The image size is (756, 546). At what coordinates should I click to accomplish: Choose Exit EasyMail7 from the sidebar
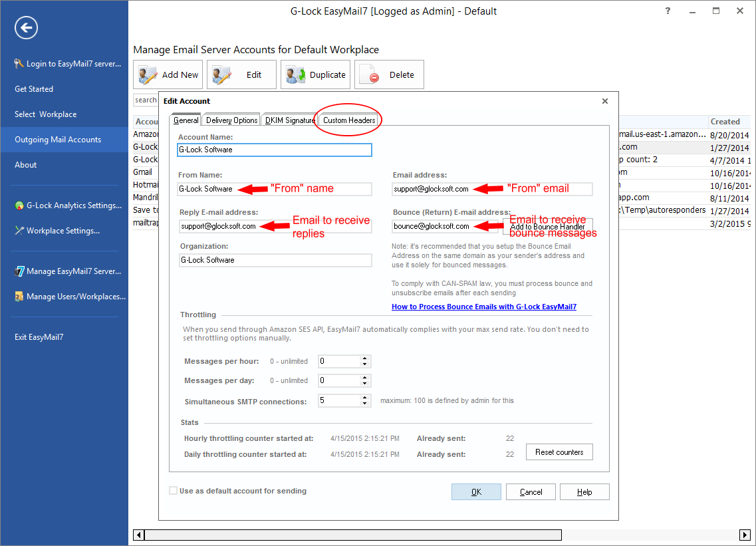tap(39, 337)
